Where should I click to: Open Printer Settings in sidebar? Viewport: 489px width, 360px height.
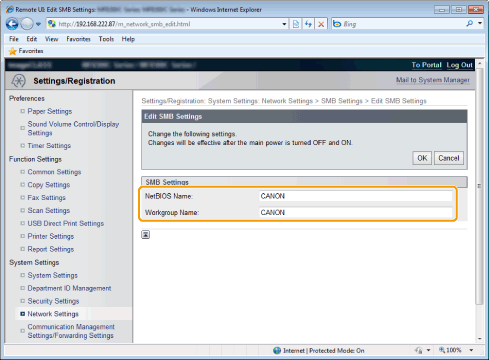pyautogui.click(x=51, y=236)
